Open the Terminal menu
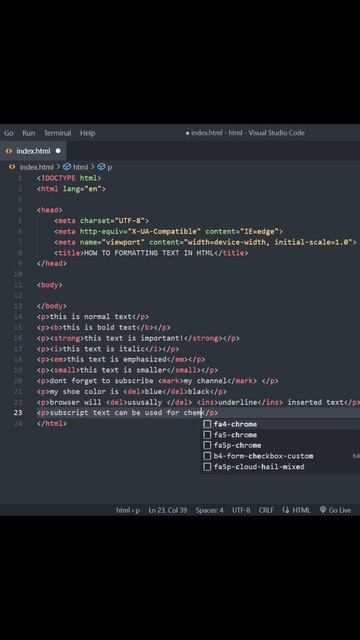The height and width of the screenshot is (640, 360). [x=58, y=133]
